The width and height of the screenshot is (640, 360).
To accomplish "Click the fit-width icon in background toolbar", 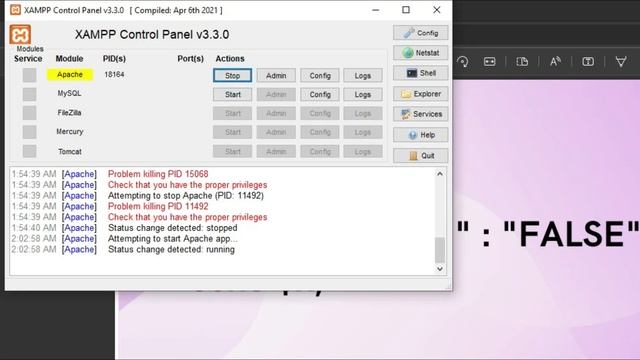I will 489,62.
